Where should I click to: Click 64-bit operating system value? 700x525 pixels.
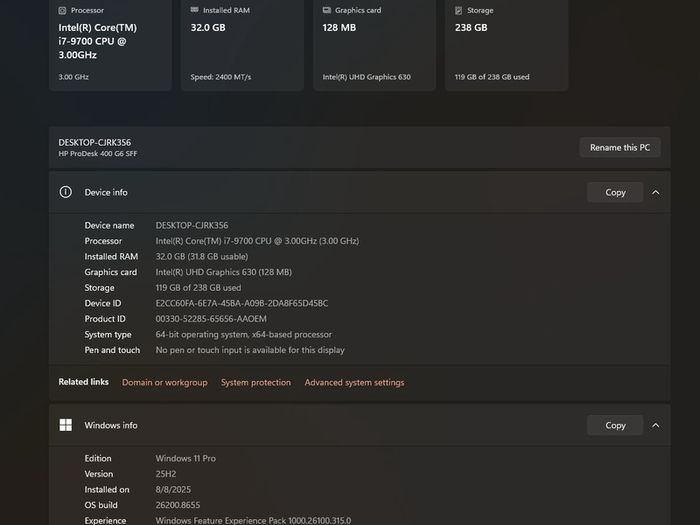pyautogui.click(x=244, y=335)
